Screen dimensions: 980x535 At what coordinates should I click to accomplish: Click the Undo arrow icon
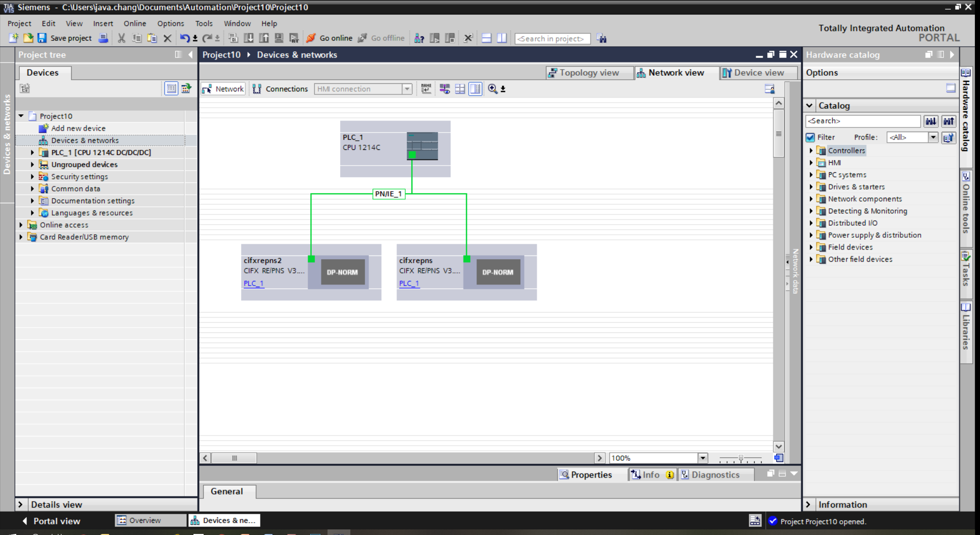(x=185, y=38)
